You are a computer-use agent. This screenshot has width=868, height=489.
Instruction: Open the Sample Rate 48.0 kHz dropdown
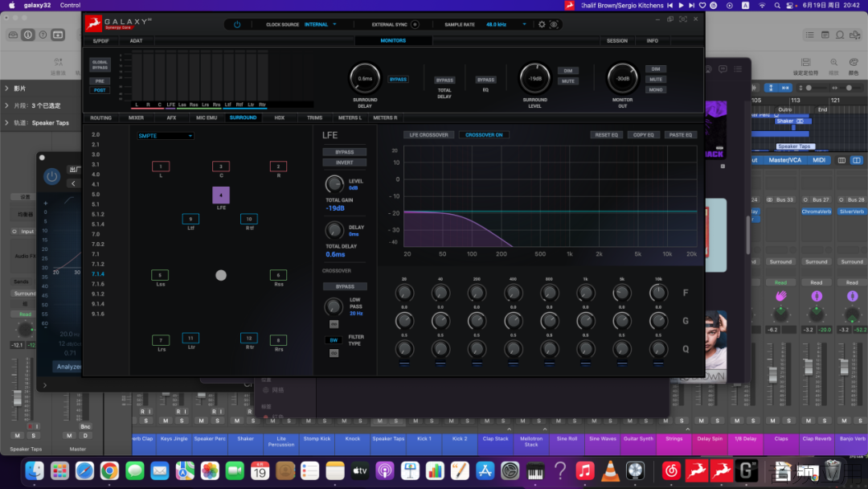point(506,24)
